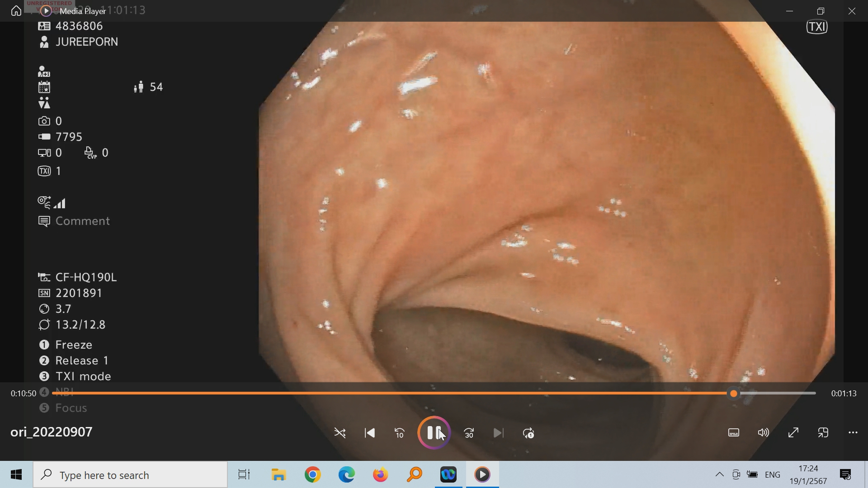Pause the video playback
This screenshot has width=868, height=488.
[x=434, y=433]
